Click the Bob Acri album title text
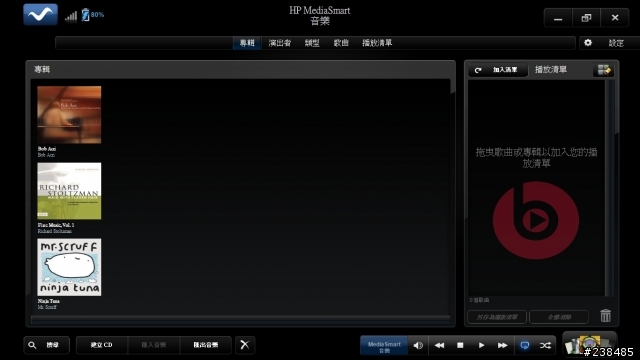This screenshot has height=360, width=640. coord(47,149)
